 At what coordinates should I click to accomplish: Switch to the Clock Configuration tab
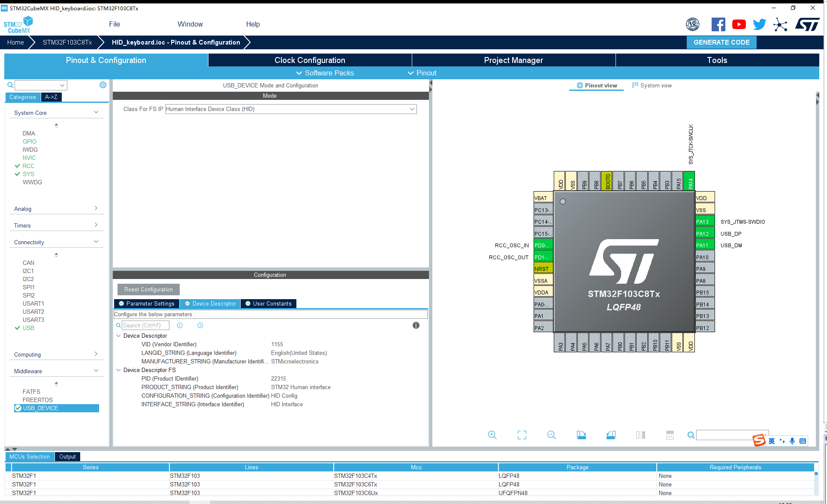pyautogui.click(x=310, y=60)
